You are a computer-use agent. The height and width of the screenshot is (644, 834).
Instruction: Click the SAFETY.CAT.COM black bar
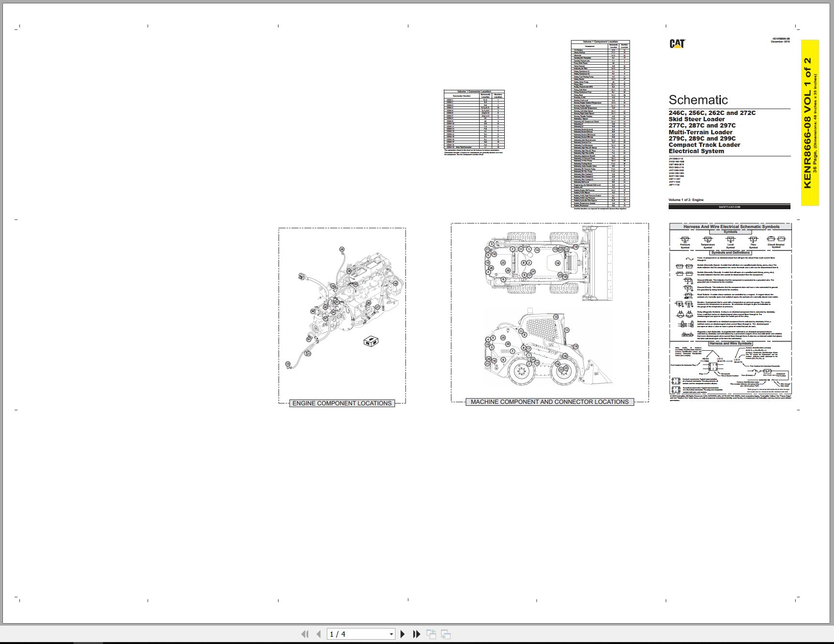pyautogui.click(x=729, y=206)
